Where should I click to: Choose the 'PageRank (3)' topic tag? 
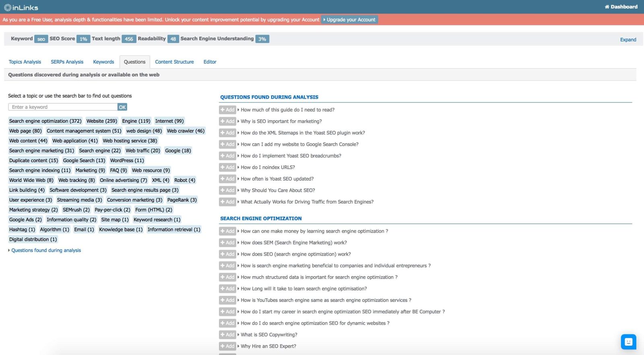182,200
